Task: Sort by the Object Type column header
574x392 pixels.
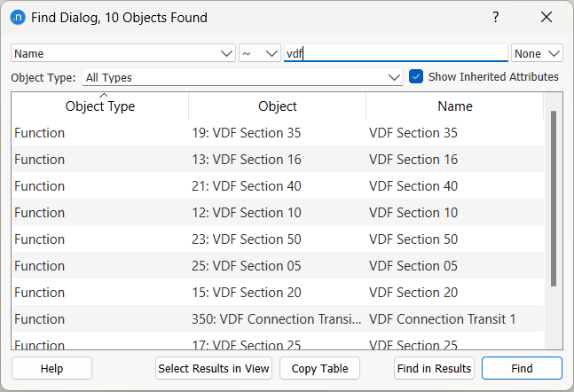Action: tap(100, 106)
